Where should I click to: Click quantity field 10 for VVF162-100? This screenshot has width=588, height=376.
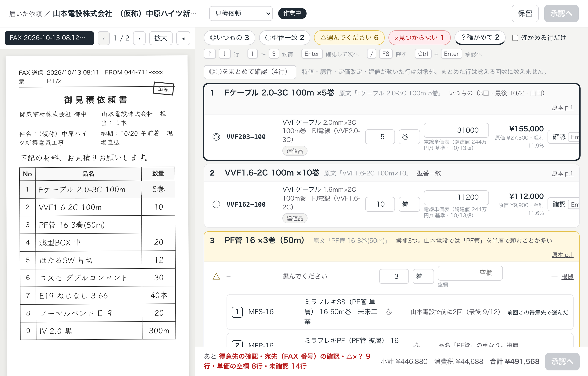pos(380,204)
